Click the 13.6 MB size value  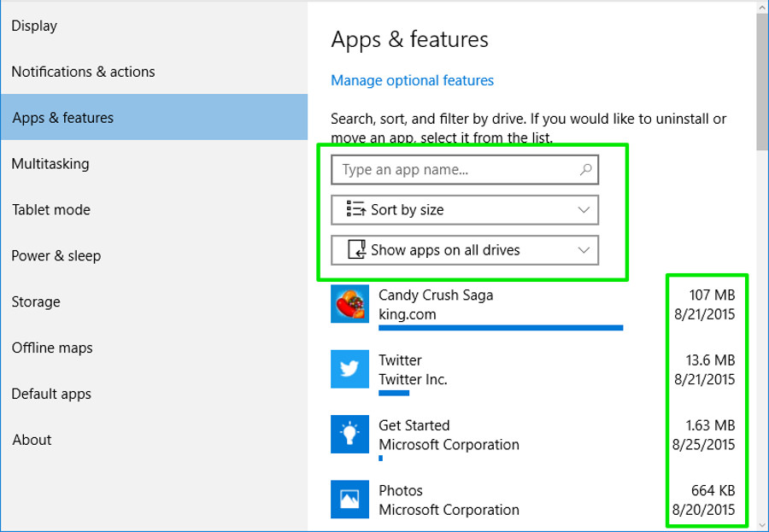click(x=710, y=360)
